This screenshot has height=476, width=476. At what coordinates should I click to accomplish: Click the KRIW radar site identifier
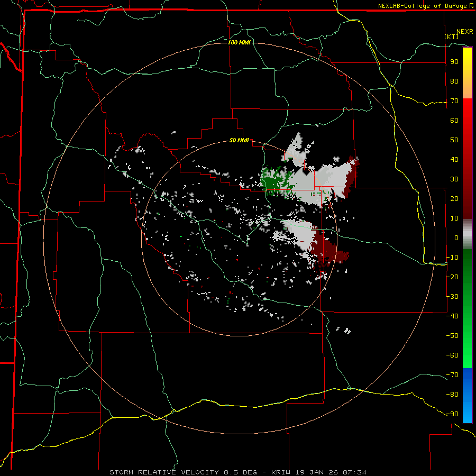pos(281,472)
